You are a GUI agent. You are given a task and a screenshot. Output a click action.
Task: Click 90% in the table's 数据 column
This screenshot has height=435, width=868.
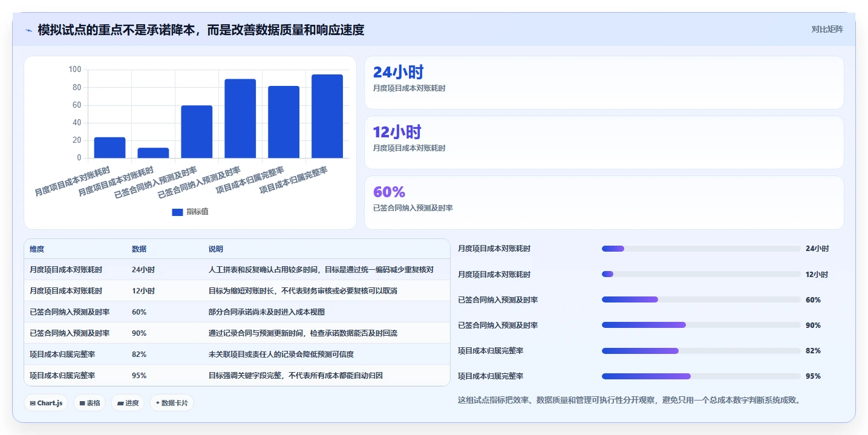(139, 333)
